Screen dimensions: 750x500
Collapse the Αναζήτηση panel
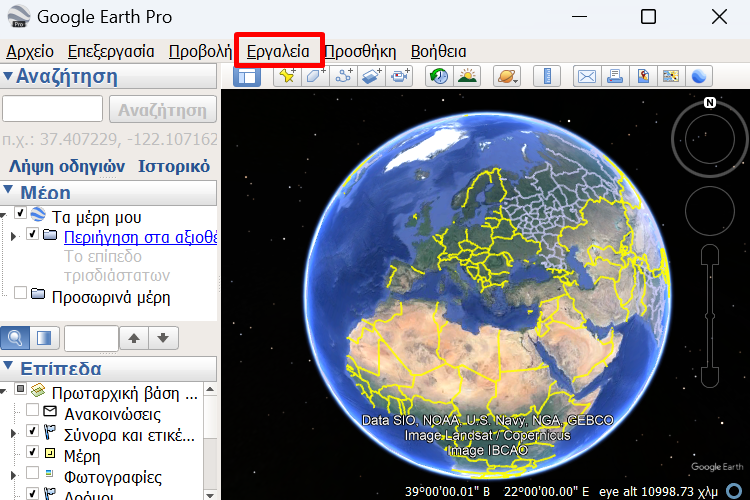(7, 76)
